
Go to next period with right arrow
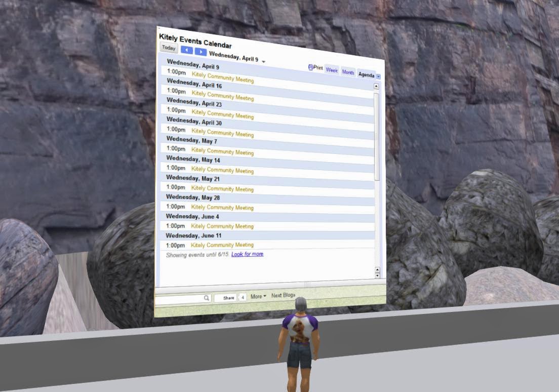201,52
